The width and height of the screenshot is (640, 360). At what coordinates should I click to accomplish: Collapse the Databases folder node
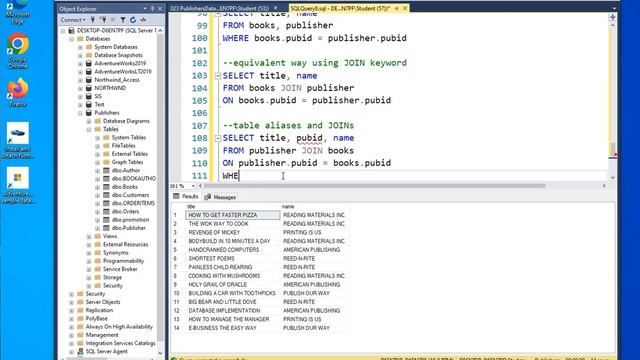[71, 39]
